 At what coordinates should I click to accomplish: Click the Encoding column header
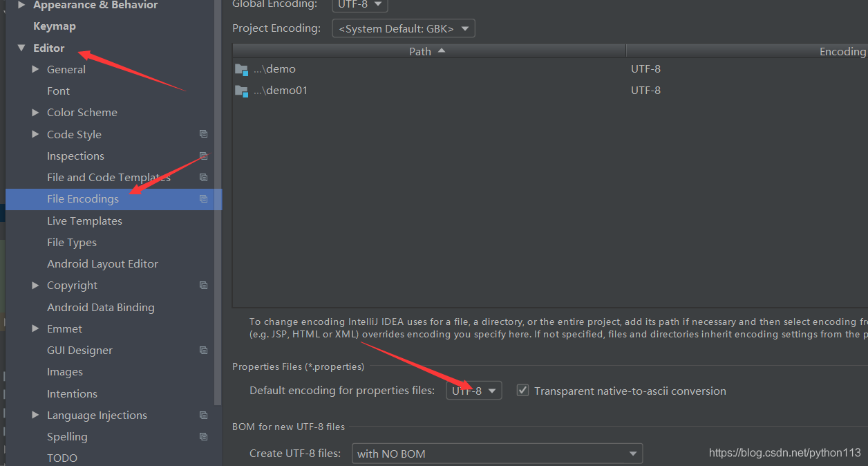[x=747, y=51]
